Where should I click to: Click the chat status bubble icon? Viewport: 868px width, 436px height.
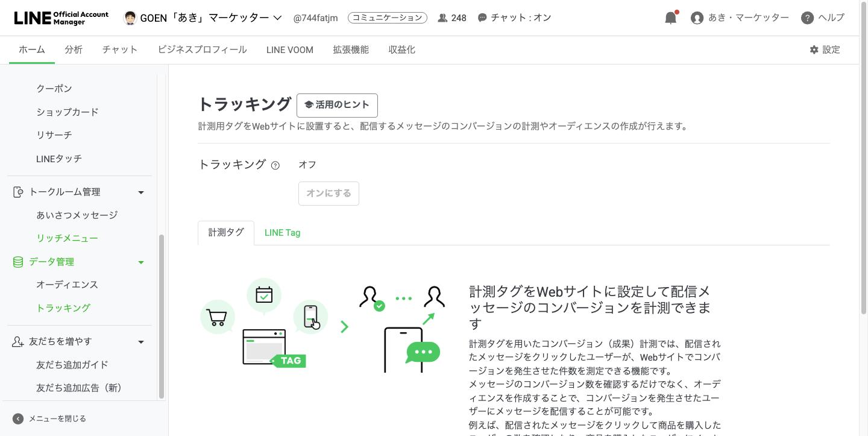click(482, 18)
